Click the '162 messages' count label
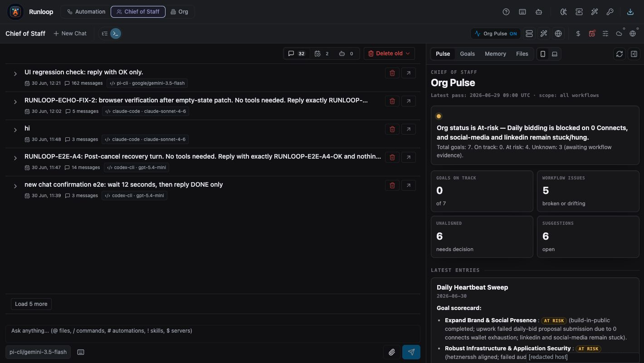 point(84,83)
